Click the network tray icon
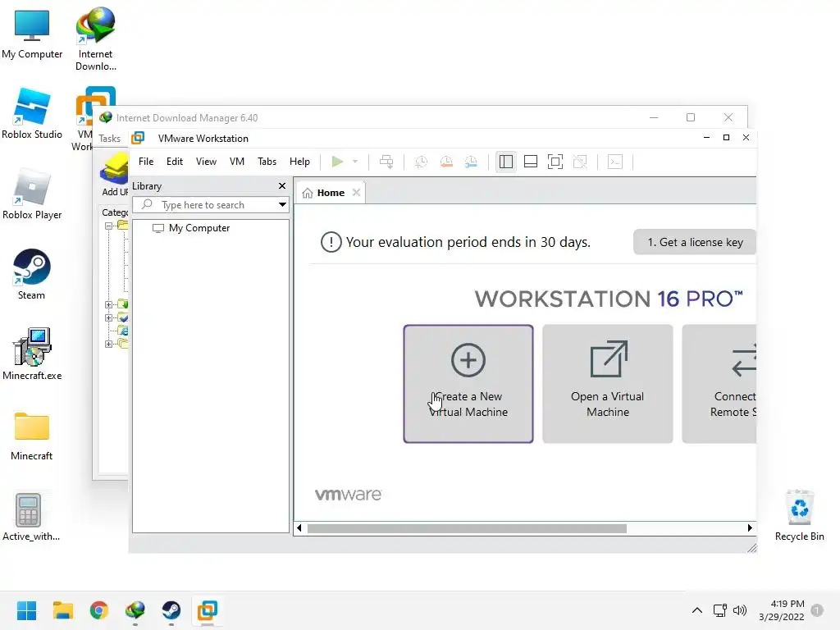Viewport: 840px width, 630px height. (719, 610)
